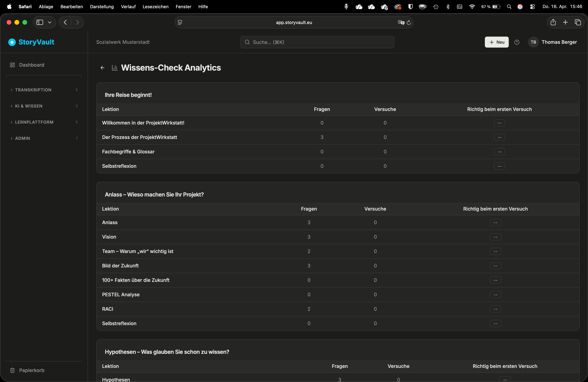Click the Neu button
The height and width of the screenshot is (382, 588).
click(x=497, y=42)
